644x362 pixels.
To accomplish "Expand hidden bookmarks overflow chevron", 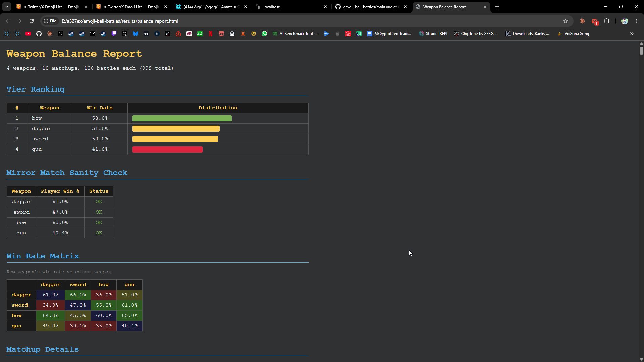I will [632, 34].
